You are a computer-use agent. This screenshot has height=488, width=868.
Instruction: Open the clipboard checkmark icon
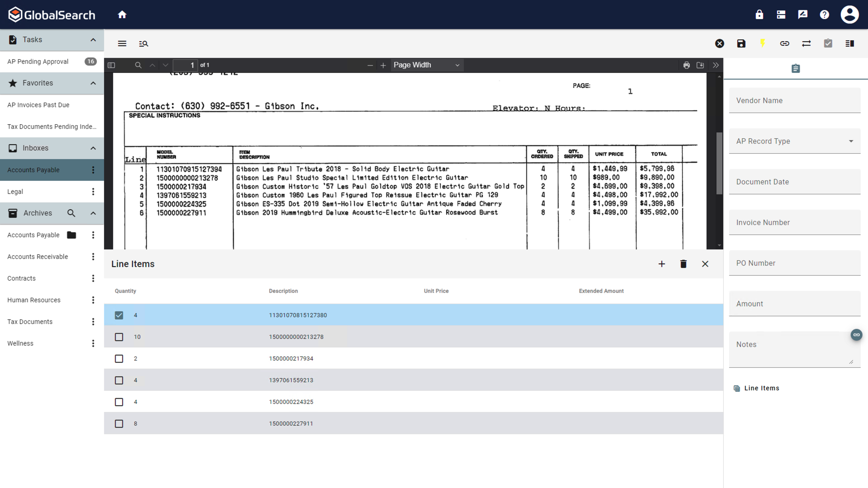828,43
